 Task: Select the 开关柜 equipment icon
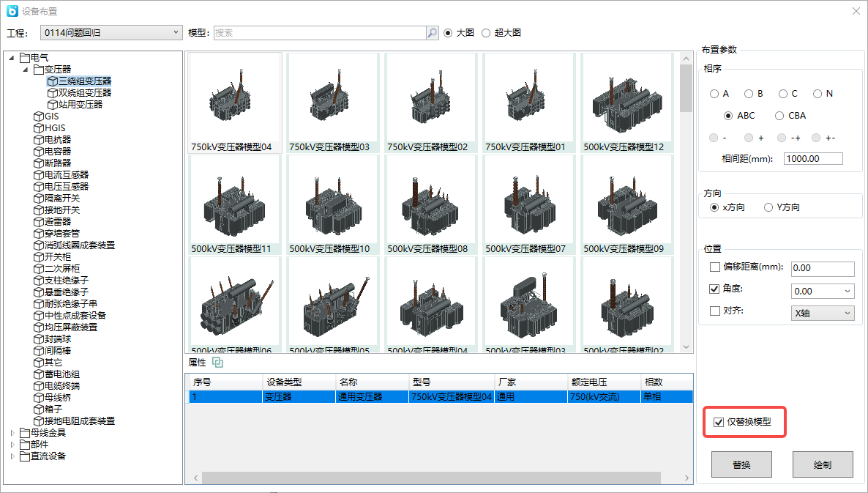coord(39,257)
